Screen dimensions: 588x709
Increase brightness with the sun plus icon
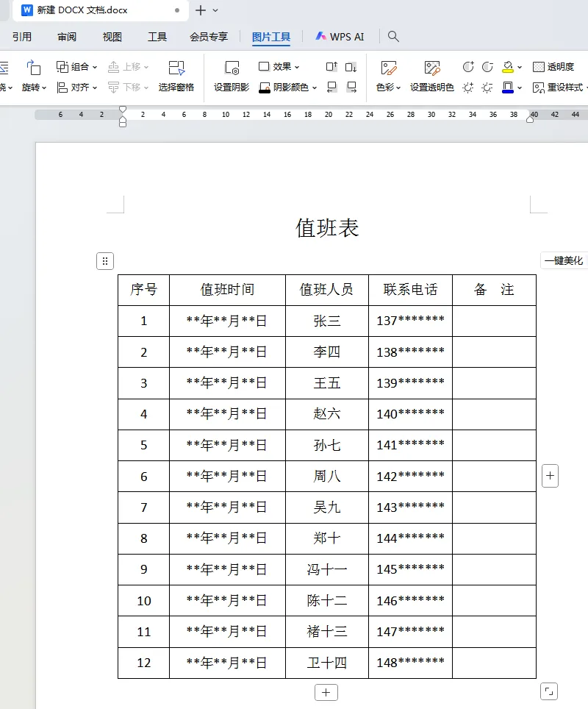pyautogui.click(x=468, y=88)
